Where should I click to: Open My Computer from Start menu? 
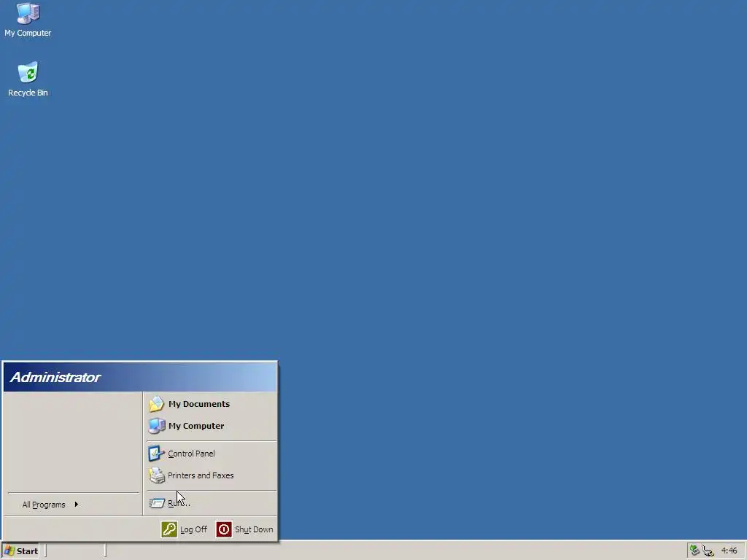click(x=211, y=426)
